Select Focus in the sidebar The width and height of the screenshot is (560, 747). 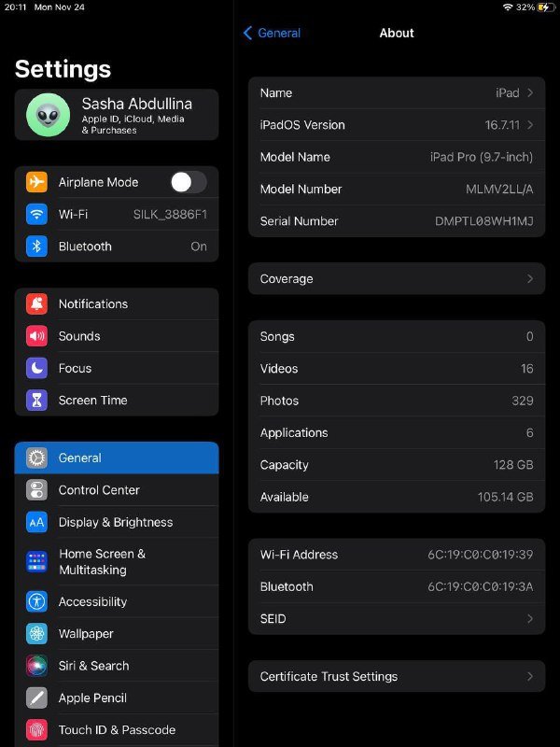click(x=117, y=368)
